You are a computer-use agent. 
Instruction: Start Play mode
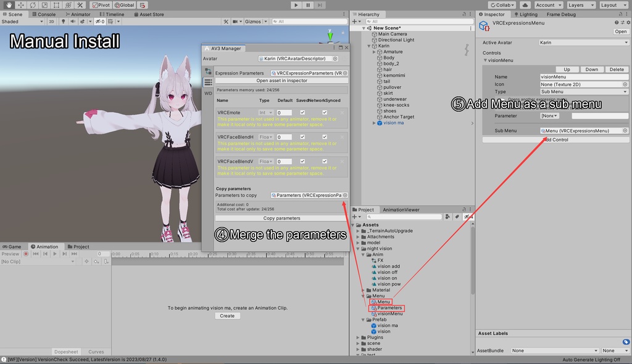(296, 5)
